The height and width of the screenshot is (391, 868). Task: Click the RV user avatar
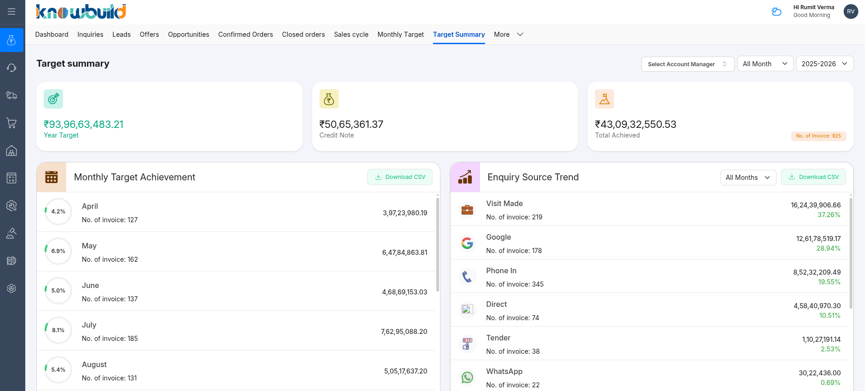pos(851,11)
